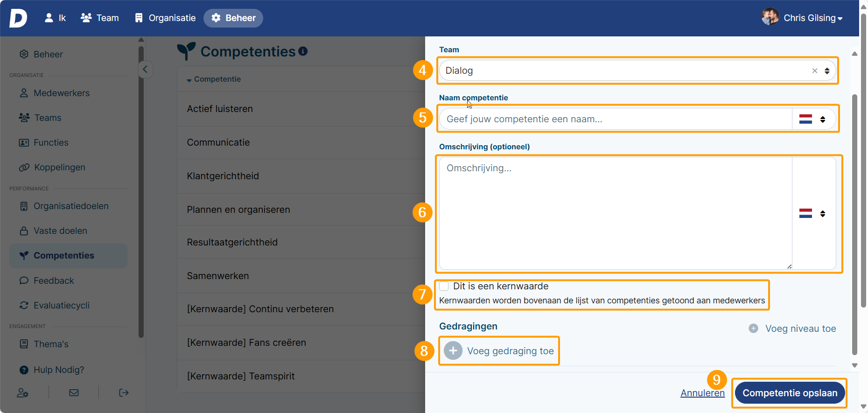Open the Feedback item in sidebar
Screen dimensions: 868x413
coord(53,280)
